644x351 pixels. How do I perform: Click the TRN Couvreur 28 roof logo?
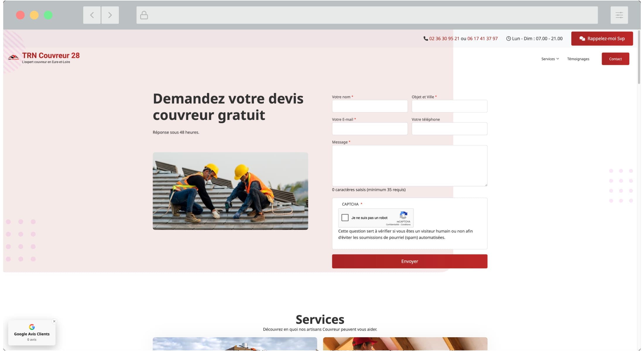point(13,58)
